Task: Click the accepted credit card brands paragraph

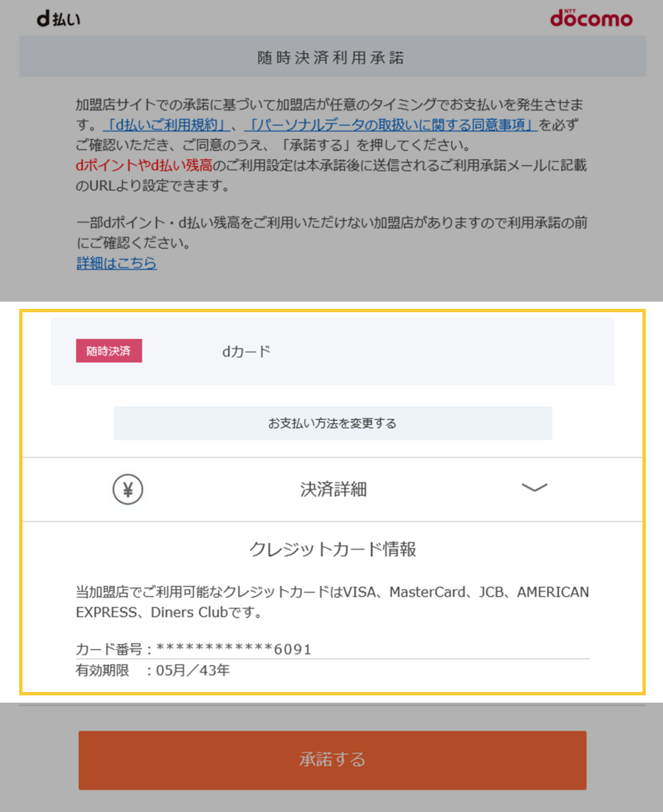Action: tap(332, 602)
